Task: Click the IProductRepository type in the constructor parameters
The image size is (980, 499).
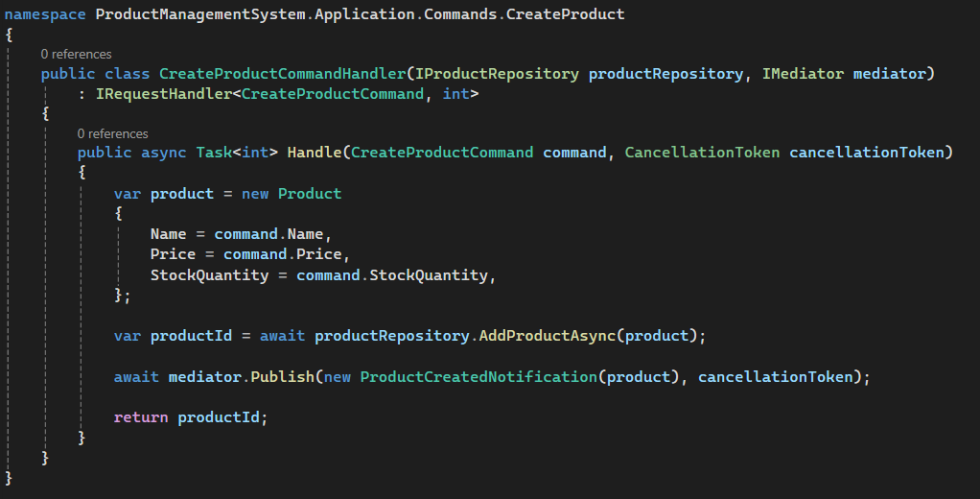Action: [x=498, y=74]
